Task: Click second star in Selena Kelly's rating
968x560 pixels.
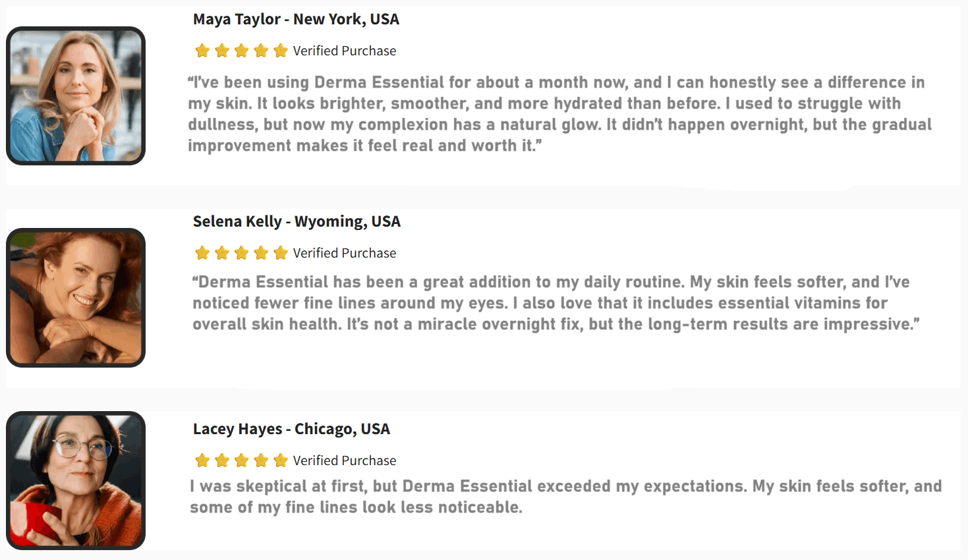Action: pyautogui.click(x=222, y=253)
